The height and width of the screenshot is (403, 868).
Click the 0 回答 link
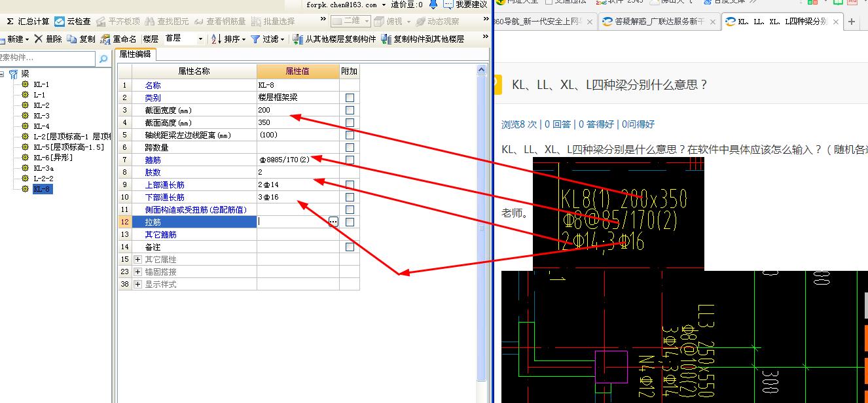[x=556, y=124]
